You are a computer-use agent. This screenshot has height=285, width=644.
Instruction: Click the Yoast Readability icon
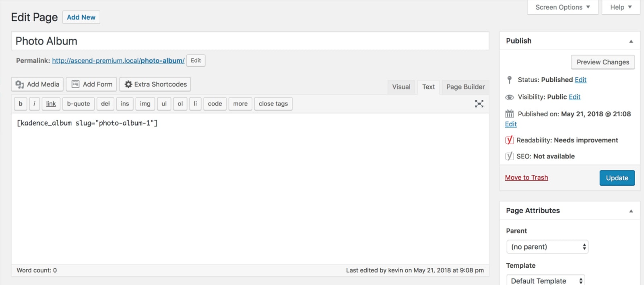click(510, 140)
